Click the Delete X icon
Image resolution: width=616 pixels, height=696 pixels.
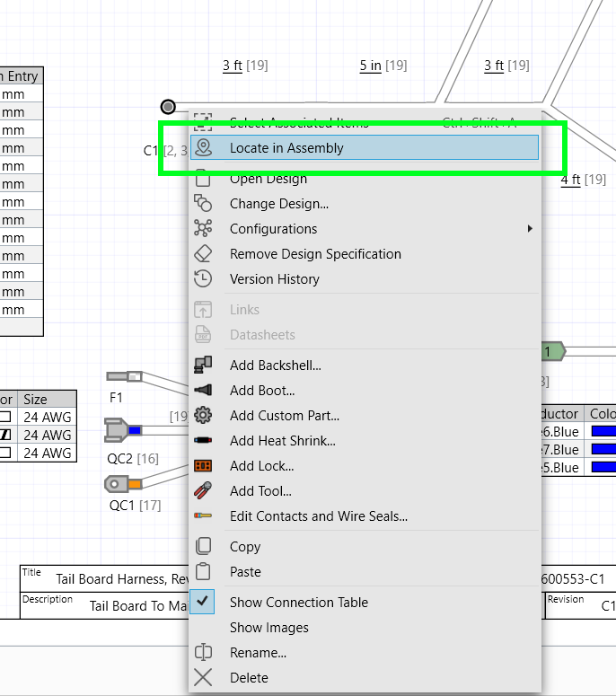203,677
